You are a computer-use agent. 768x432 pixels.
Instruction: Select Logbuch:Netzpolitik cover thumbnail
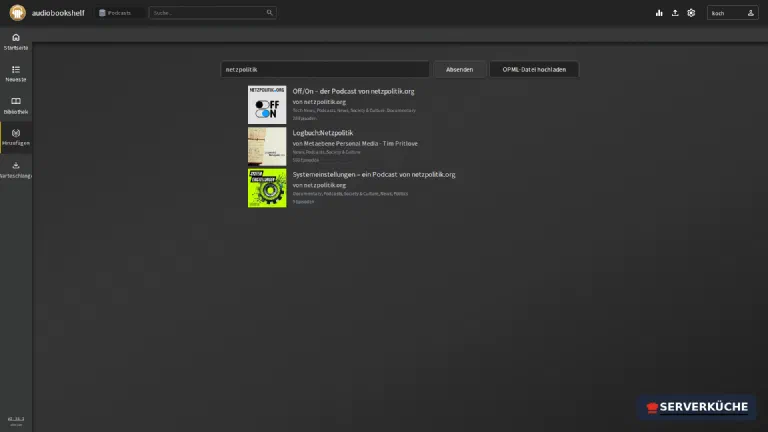267,146
